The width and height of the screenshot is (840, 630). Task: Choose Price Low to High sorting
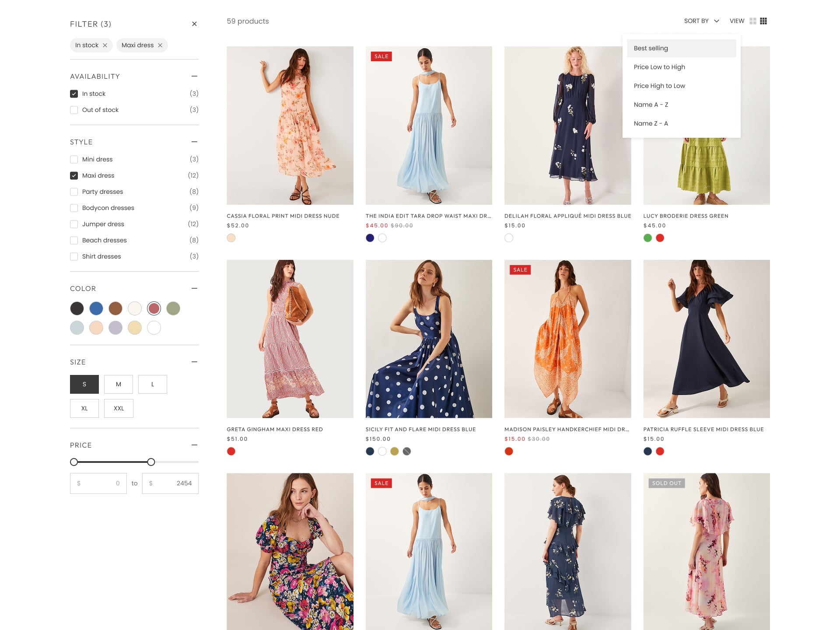click(659, 67)
